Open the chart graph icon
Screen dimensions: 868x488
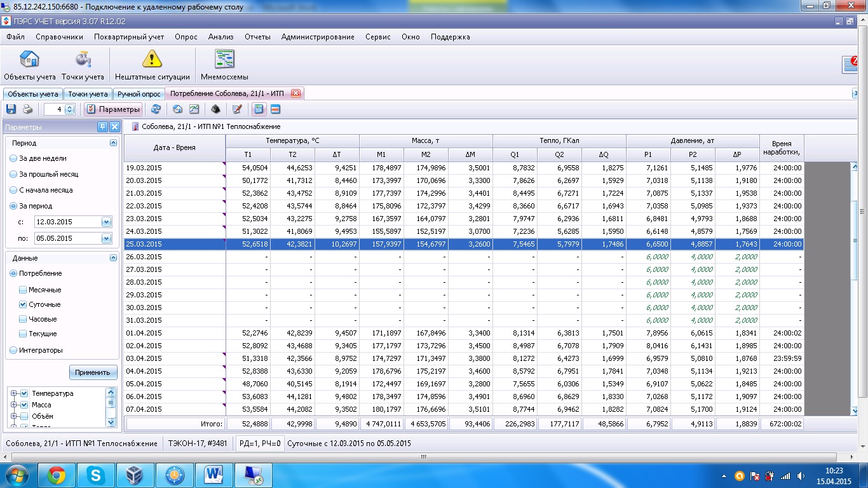[194, 109]
